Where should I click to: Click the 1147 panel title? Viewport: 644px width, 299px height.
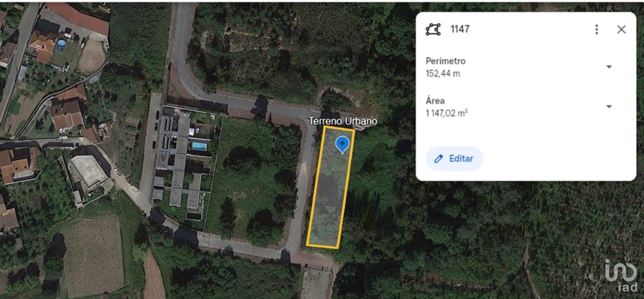pos(460,29)
